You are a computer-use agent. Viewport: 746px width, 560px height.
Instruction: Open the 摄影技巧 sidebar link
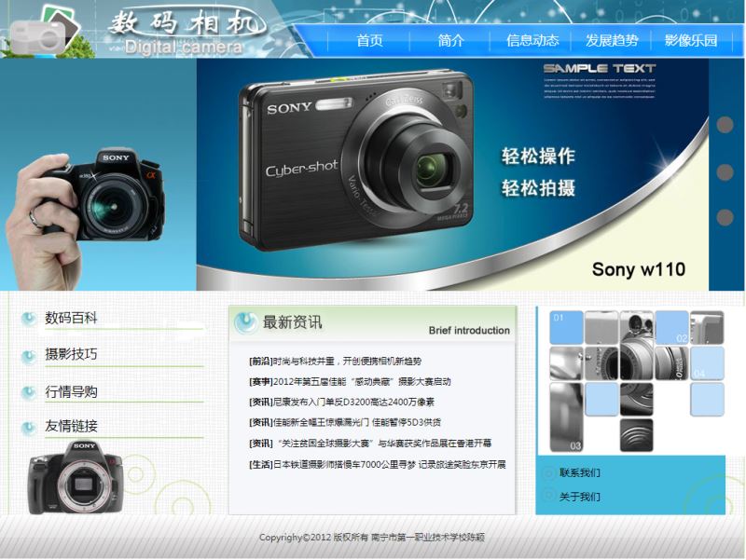[71, 354]
